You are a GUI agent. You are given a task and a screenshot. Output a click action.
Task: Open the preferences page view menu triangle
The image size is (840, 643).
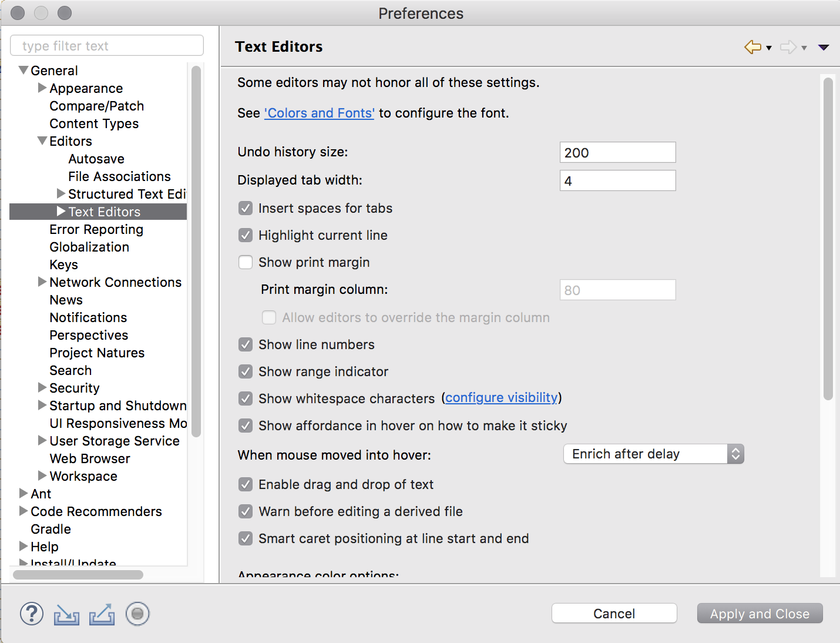point(824,48)
